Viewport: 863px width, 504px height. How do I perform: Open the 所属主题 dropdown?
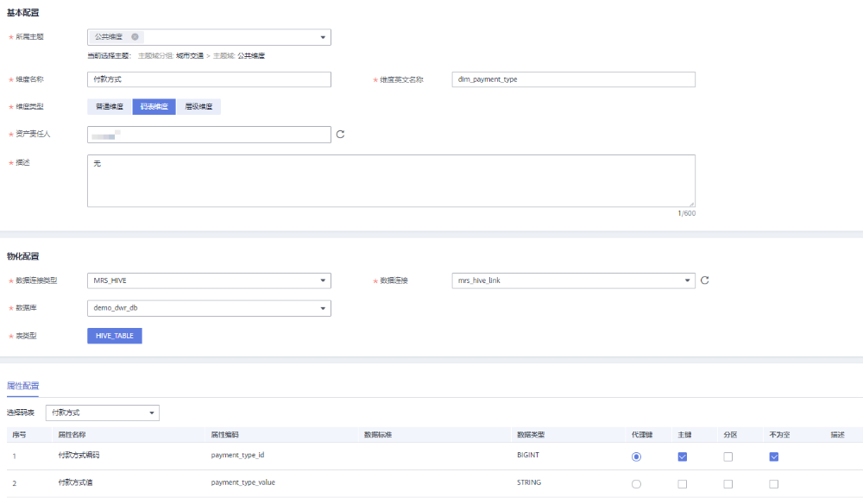click(323, 37)
